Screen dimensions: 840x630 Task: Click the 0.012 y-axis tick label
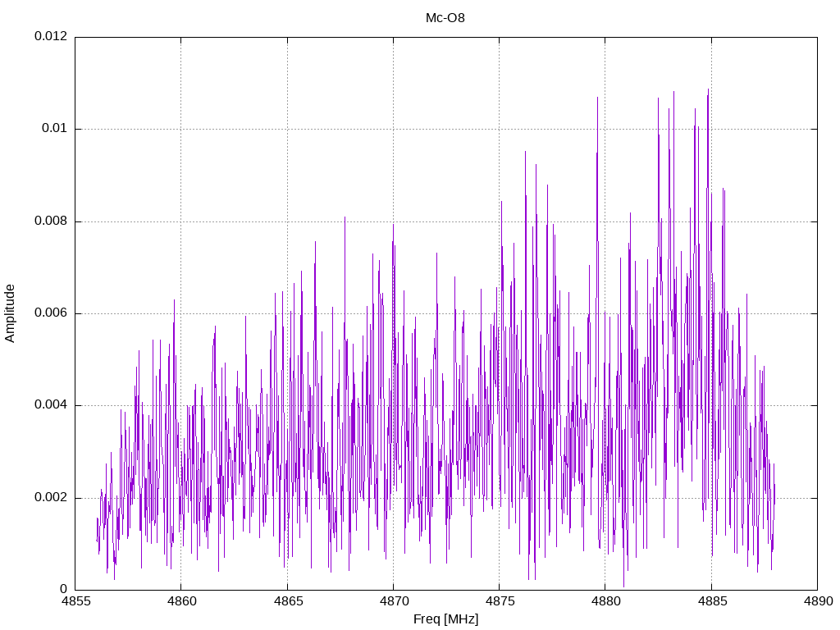click(x=51, y=36)
